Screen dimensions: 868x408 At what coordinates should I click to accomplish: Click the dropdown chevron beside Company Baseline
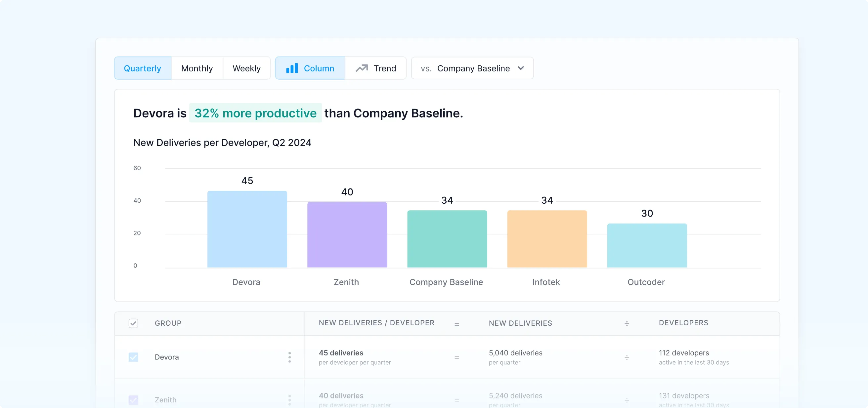(x=521, y=68)
